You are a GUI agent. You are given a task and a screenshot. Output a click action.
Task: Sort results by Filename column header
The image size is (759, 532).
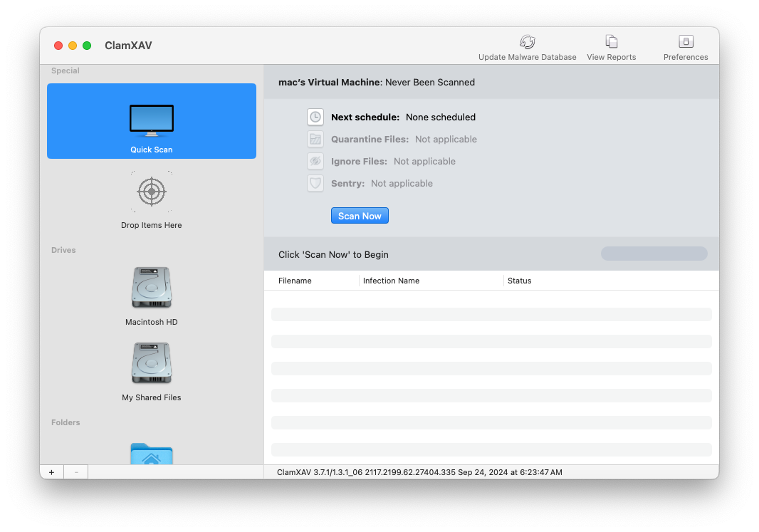(295, 281)
